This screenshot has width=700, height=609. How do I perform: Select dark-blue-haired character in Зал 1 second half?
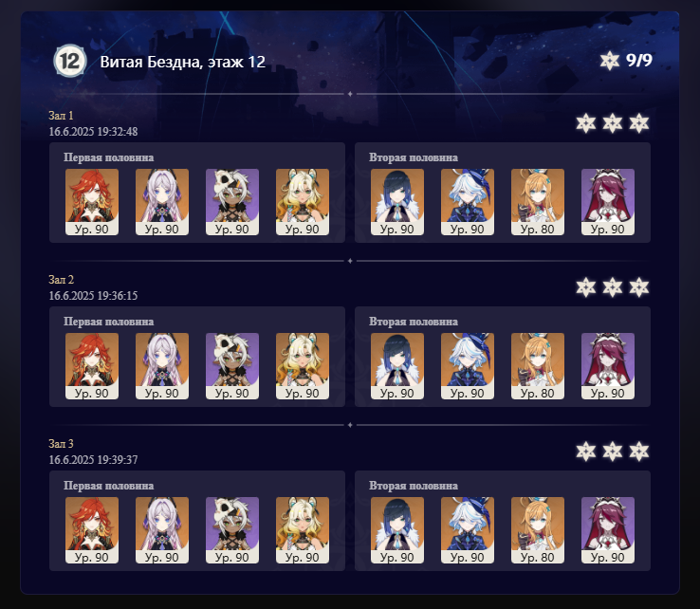(397, 202)
